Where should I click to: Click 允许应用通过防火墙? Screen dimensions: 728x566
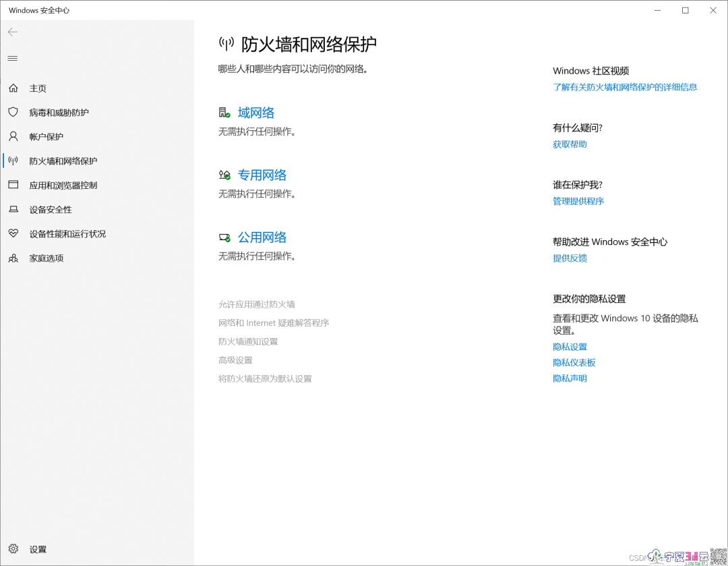pos(257,304)
